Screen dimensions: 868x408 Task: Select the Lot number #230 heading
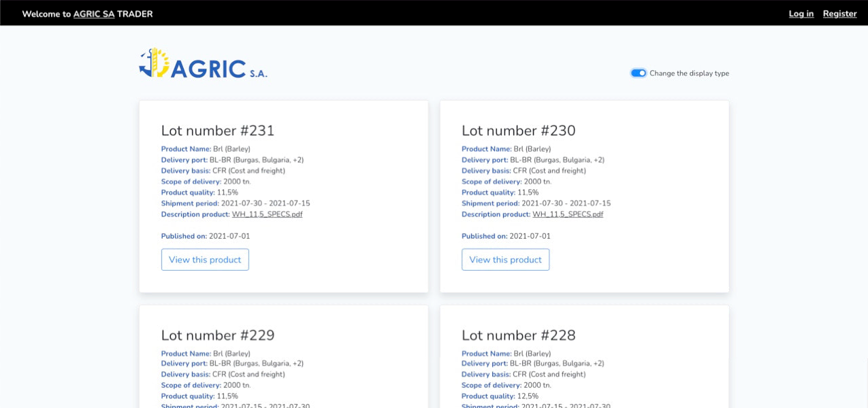pyautogui.click(x=518, y=131)
